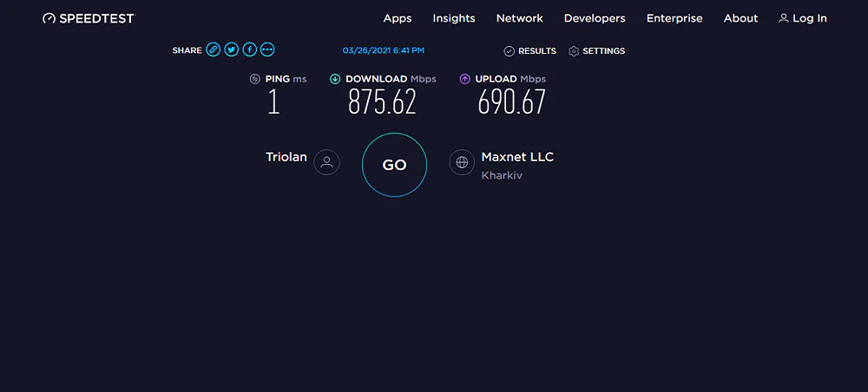Click the Results checkmark icon
This screenshot has width=868, height=392.
[510, 51]
